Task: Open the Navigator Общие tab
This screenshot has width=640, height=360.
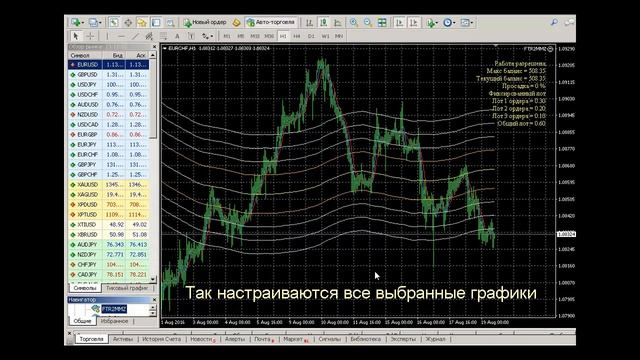Action: pos(82,321)
